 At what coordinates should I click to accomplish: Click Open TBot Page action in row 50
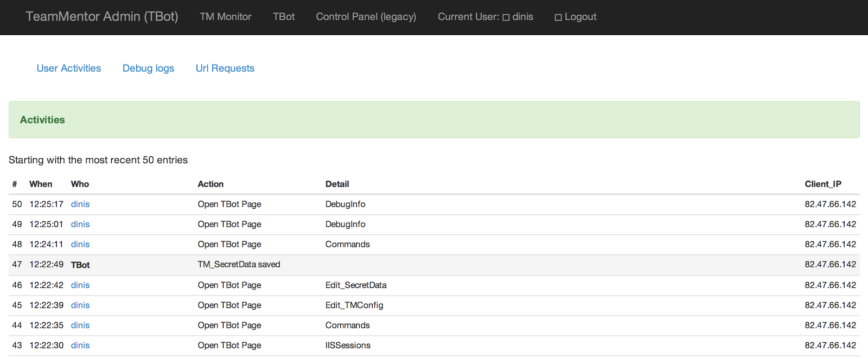tap(229, 204)
